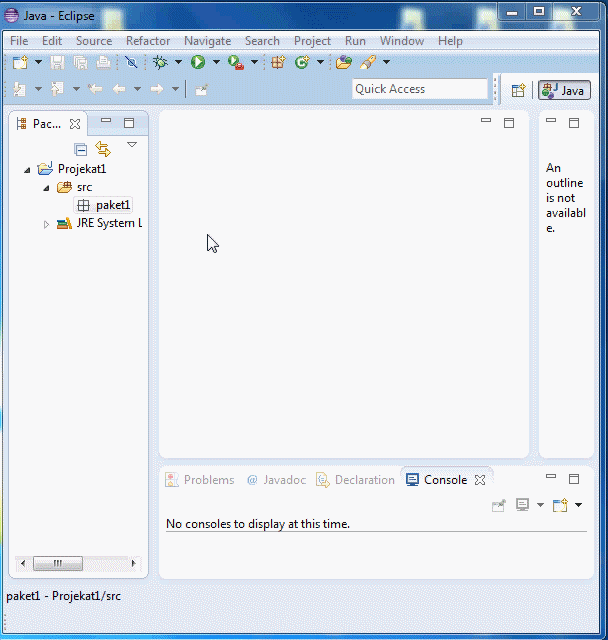Click Open Console icon
Viewport: 608px width, 640px height.
pyautogui.click(x=560, y=505)
